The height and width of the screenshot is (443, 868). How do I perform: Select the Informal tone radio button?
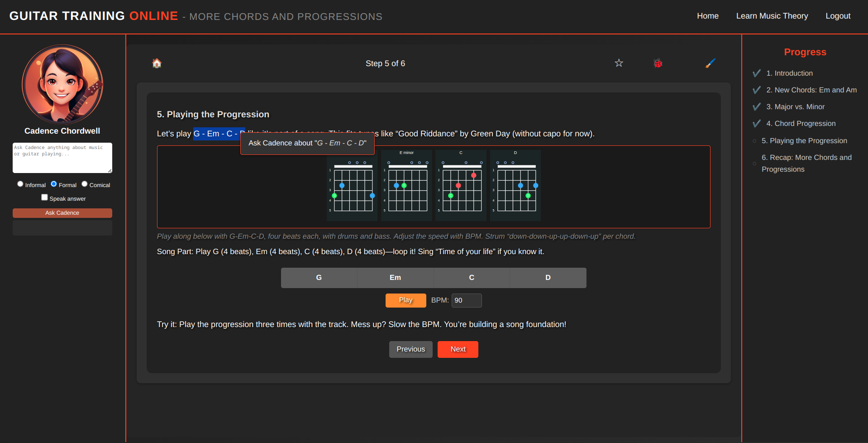tap(20, 184)
